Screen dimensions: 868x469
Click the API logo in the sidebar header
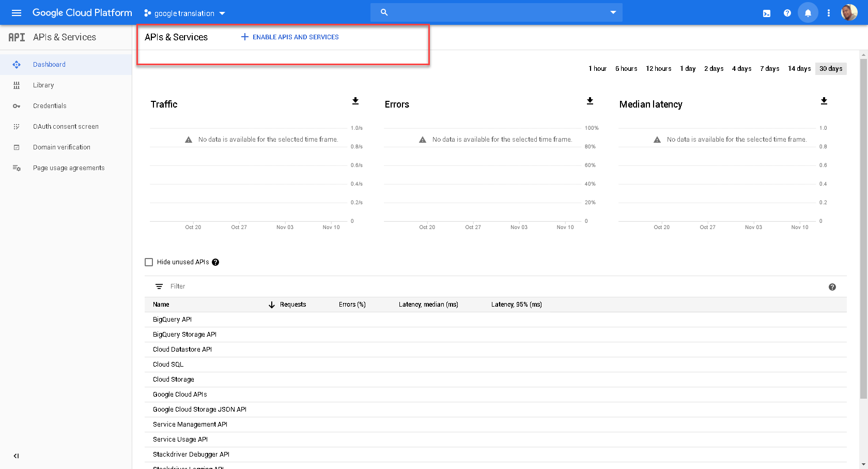[17, 37]
